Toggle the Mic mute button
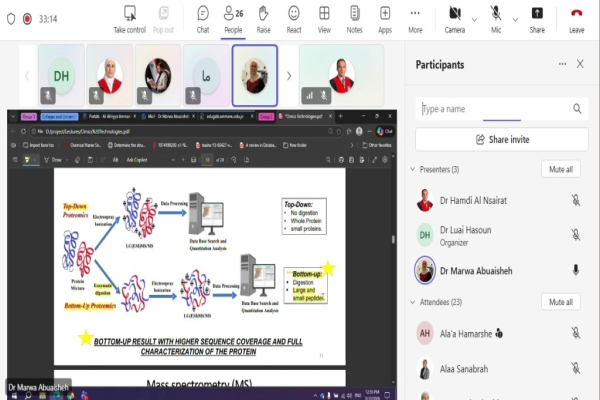Viewport: 600px width, 400px height. pos(495,17)
